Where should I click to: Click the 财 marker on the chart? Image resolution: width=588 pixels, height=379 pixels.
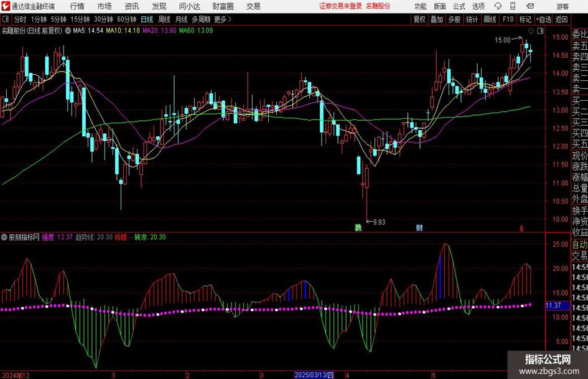pos(419,227)
